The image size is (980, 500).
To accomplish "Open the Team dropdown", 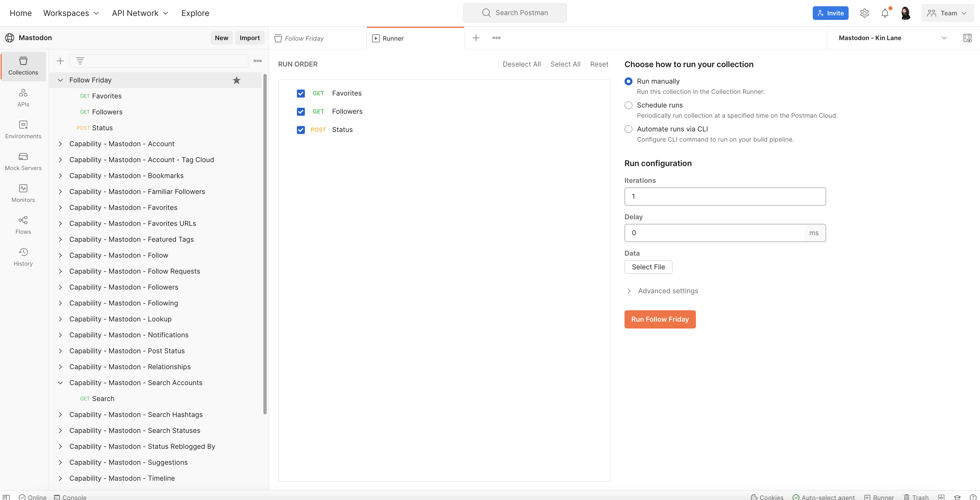I will point(947,13).
